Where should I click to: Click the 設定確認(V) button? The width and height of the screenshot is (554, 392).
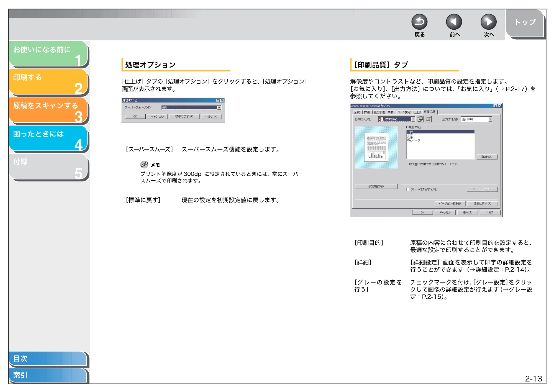[x=376, y=186]
